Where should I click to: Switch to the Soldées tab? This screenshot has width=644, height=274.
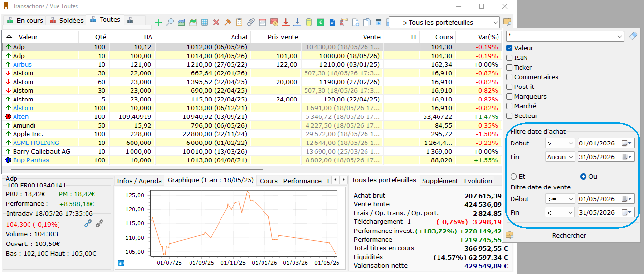pyautogui.click(x=66, y=21)
